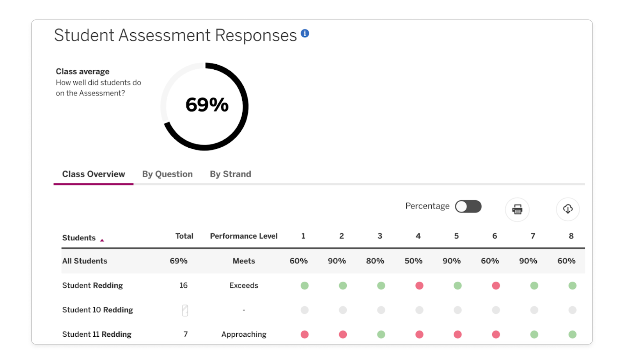The height and width of the screenshot is (364, 624).
Task: Click Student Redding's name
Action: 92,285
